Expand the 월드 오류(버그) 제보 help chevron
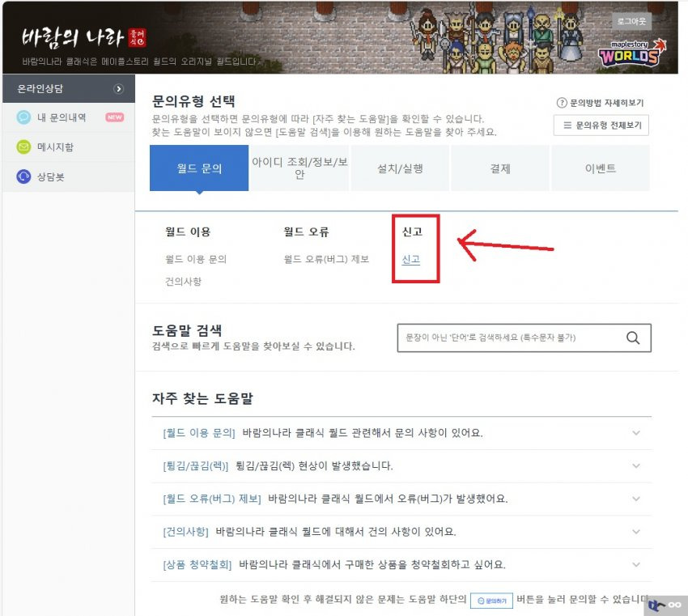 pyautogui.click(x=635, y=499)
